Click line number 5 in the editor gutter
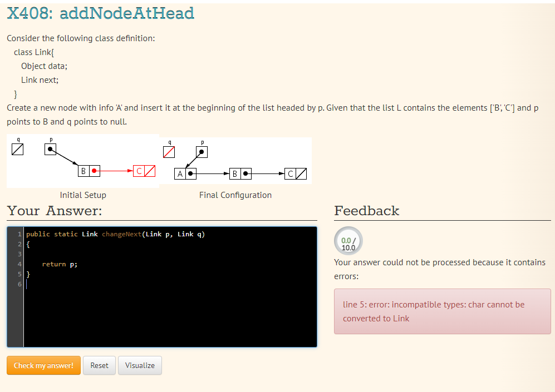This screenshot has height=392, width=555. (19, 274)
